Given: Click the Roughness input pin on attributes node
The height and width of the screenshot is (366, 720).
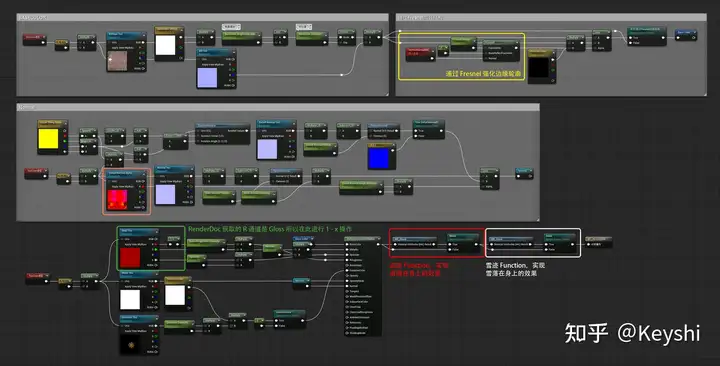Looking at the screenshot, I should (347, 260).
